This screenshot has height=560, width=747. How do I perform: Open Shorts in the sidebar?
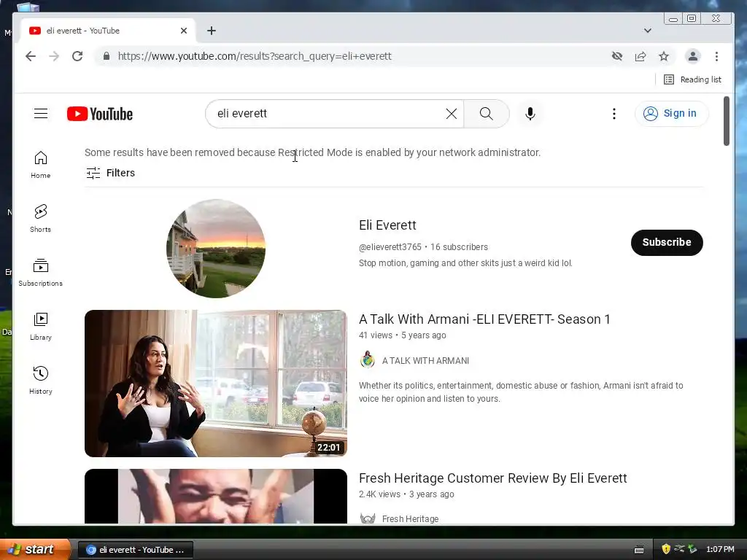coord(41,219)
